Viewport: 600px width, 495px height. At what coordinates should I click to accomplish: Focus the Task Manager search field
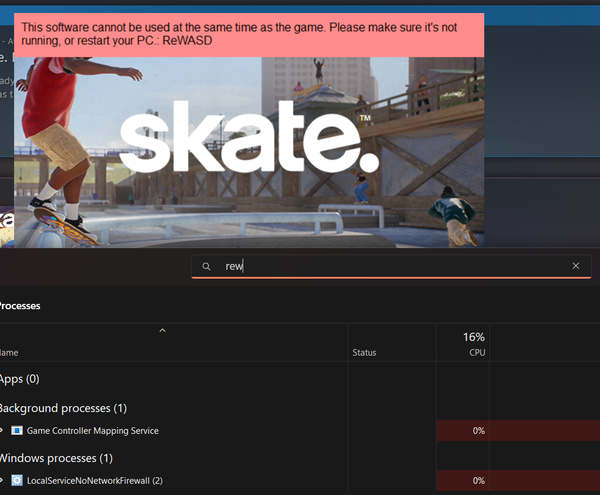391,266
